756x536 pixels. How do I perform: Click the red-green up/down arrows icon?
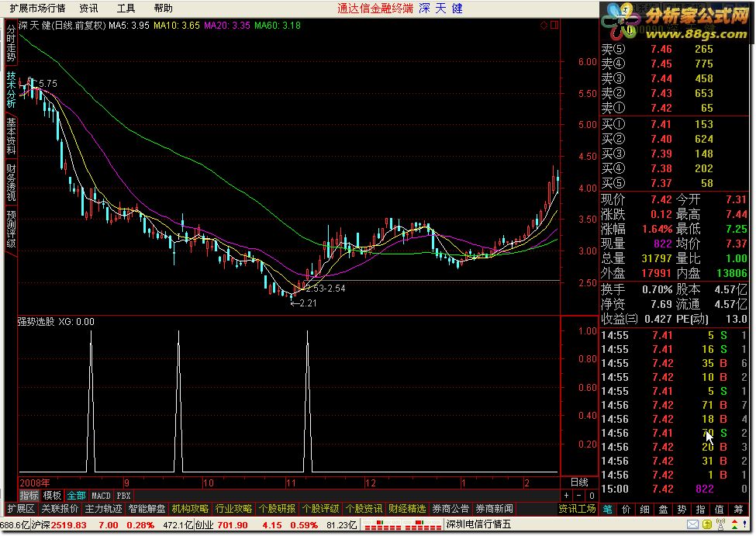point(734,524)
